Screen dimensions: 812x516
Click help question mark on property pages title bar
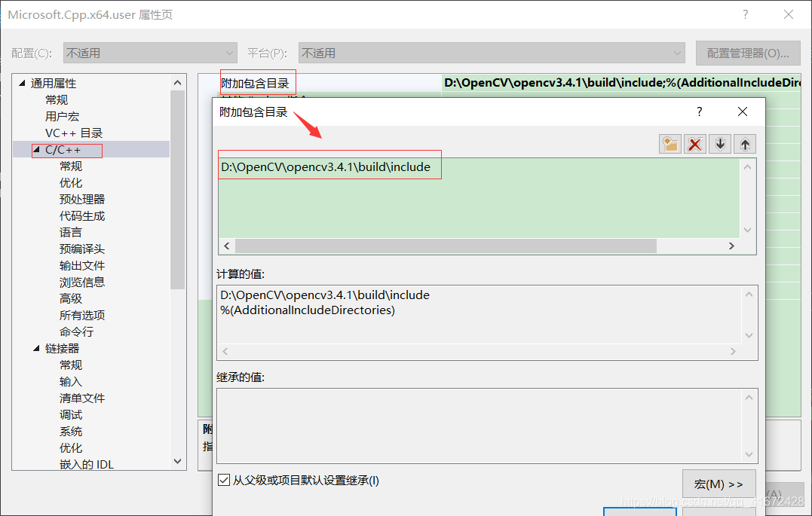745,14
